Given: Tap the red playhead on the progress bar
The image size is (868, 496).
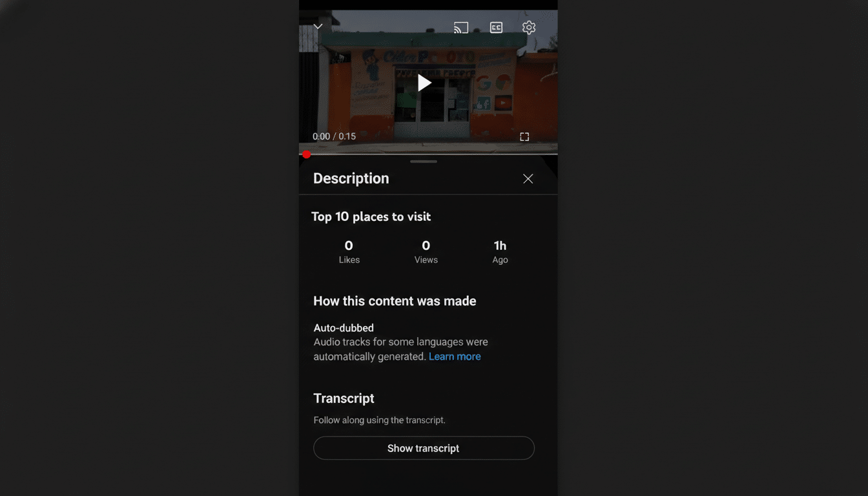Looking at the screenshot, I should tap(306, 154).
